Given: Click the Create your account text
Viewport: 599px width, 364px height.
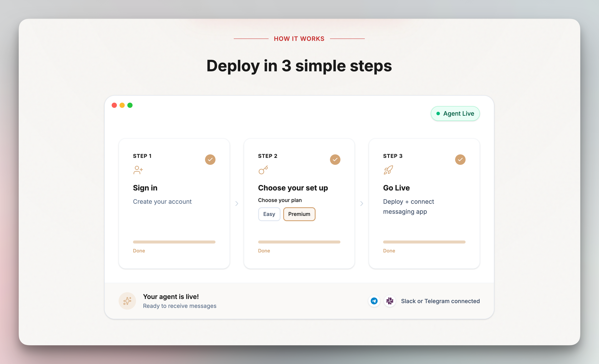Looking at the screenshot, I should 162,202.
